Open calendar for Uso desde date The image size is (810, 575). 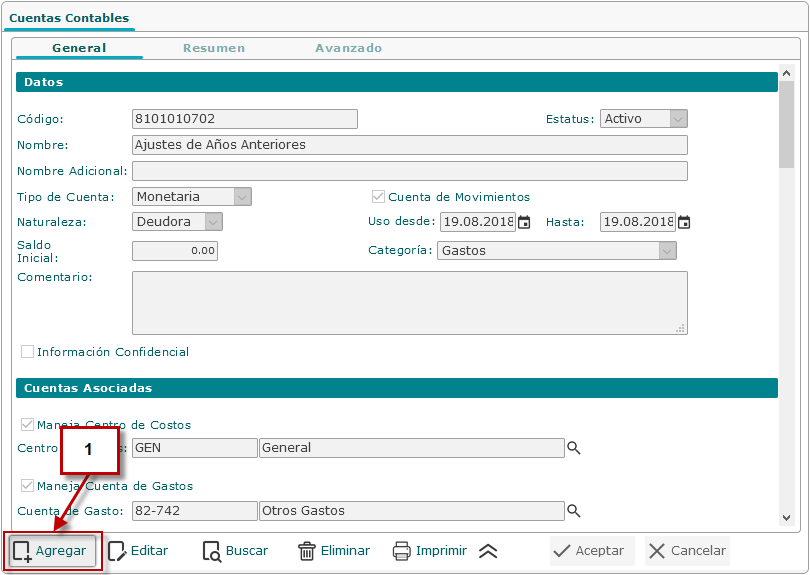click(x=524, y=222)
